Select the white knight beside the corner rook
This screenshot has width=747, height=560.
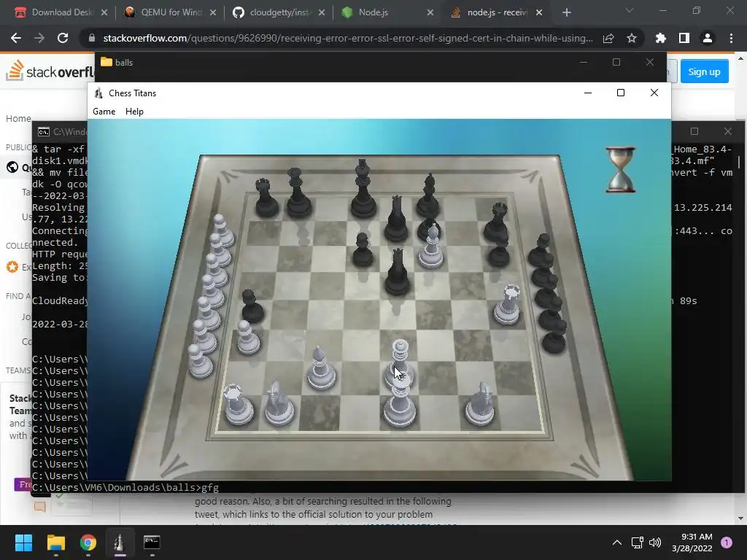click(x=279, y=403)
